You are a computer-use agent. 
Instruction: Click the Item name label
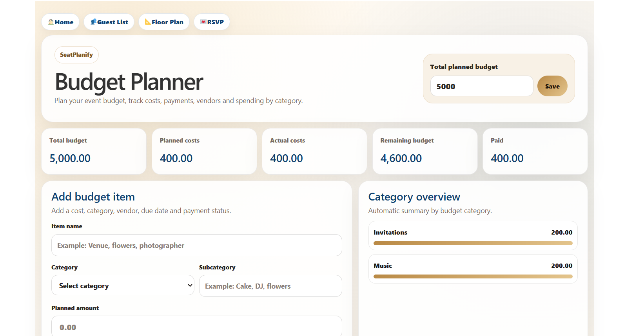(x=67, y=226)
